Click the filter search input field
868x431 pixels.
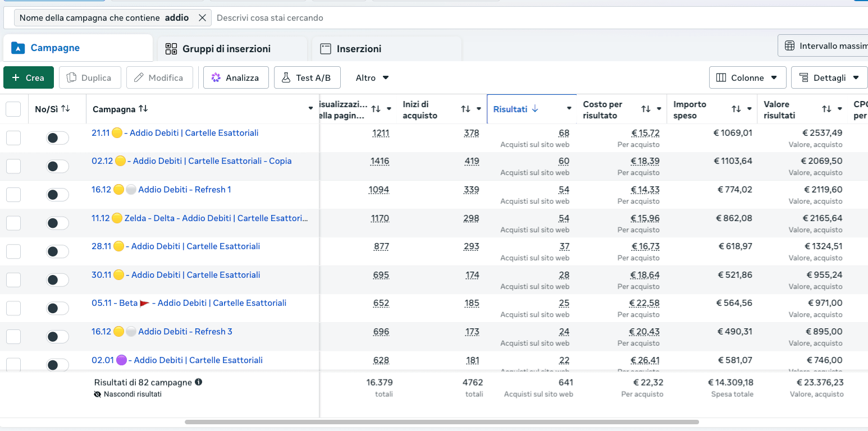tap(539, 18)
